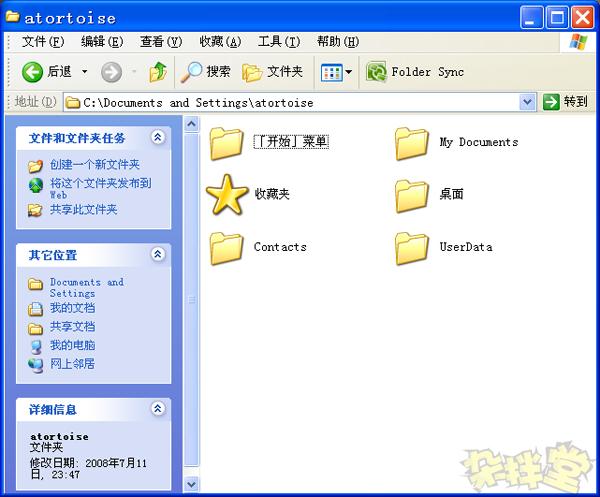Open the Search (搜索) toolbar button

tap(206, 72)
